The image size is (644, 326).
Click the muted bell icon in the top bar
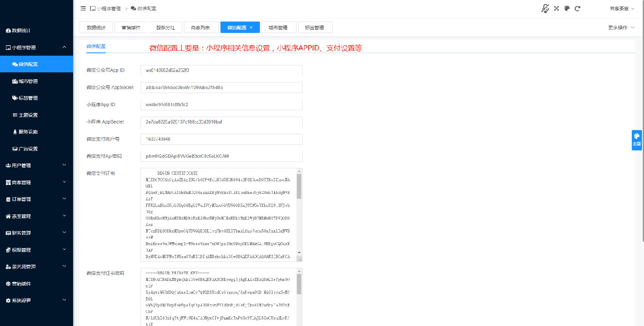click(545, 8)
